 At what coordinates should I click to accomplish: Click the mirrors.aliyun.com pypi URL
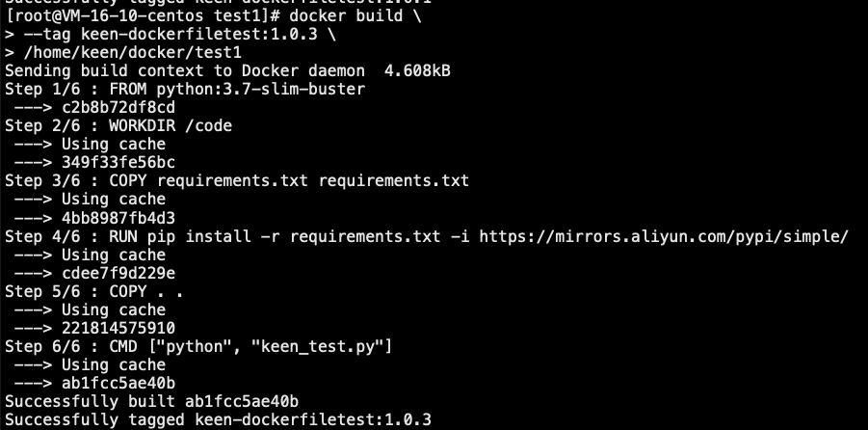(x=664, y=236)
